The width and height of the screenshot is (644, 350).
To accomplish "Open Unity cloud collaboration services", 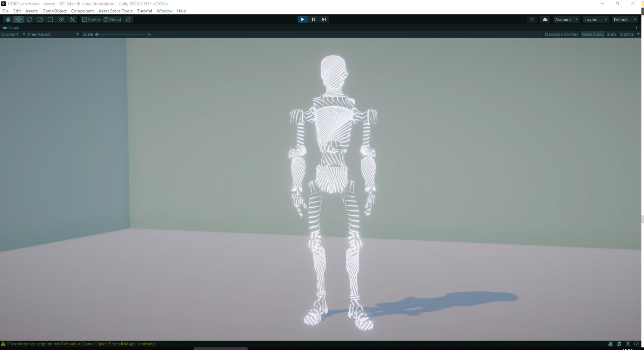I will [x=545, y=19].
